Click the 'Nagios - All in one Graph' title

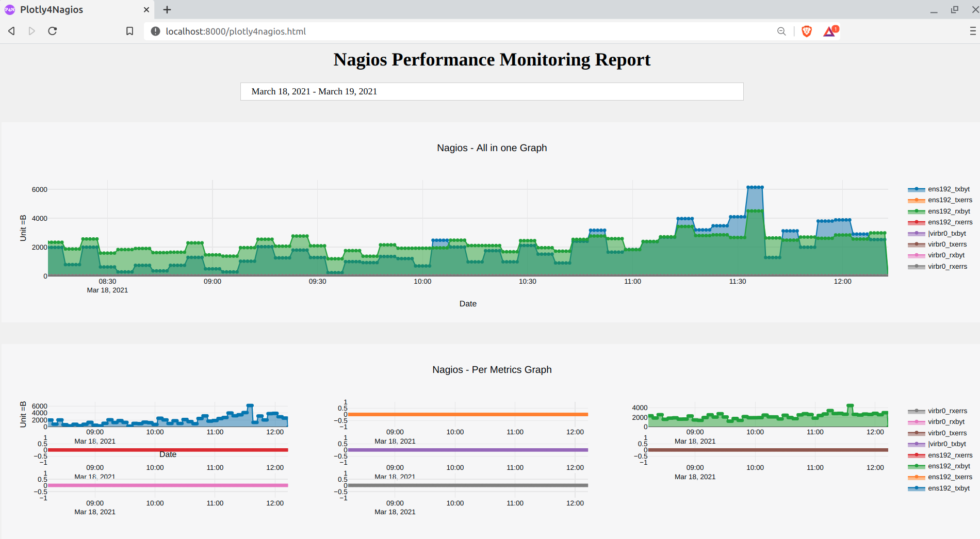click(492, 148)
